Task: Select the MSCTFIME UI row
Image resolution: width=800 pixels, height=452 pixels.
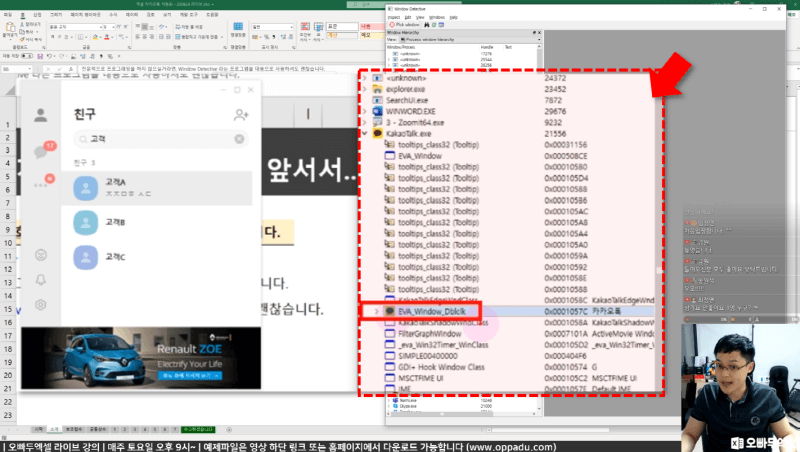Action: click(x=508, y=379)
